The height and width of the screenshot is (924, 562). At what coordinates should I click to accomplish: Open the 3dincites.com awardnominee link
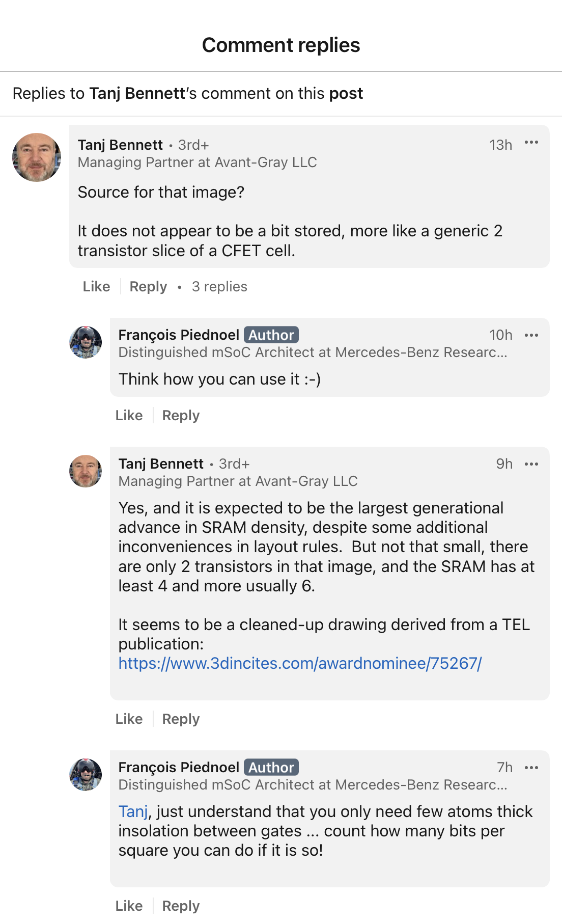point(300,663)
